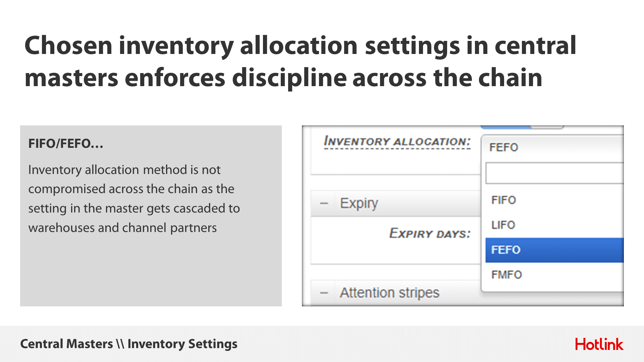644x362 pixels.
Task: Click the Expiry Days field label
Action: click(430, 233)
